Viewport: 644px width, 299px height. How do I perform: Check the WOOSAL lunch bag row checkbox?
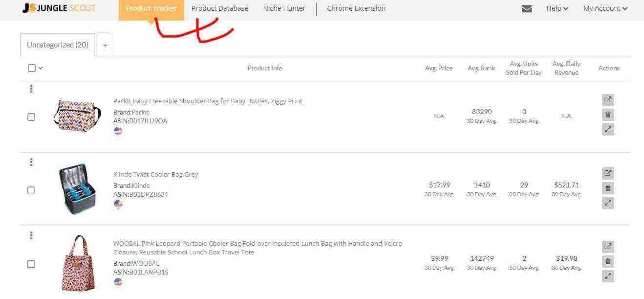tap(31, 264)
